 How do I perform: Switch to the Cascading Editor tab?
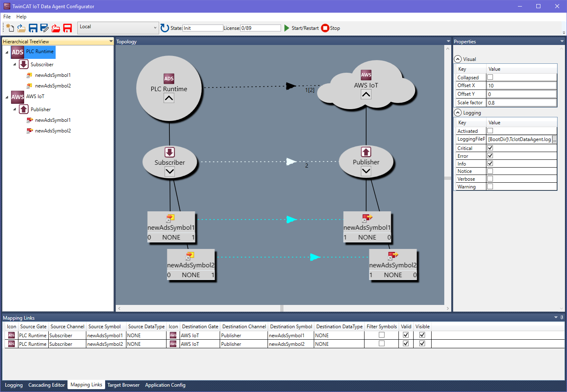tap(47, 385)
